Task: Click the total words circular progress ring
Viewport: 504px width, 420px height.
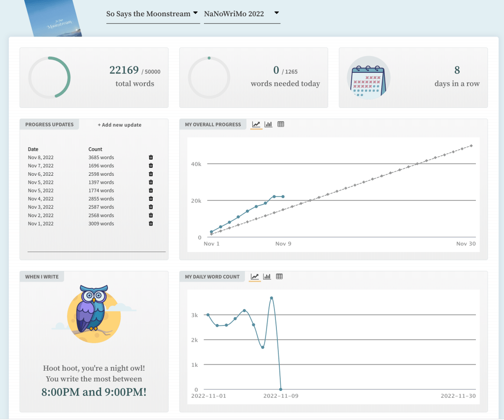Action: pyautogui.click(x=49, y=78)
